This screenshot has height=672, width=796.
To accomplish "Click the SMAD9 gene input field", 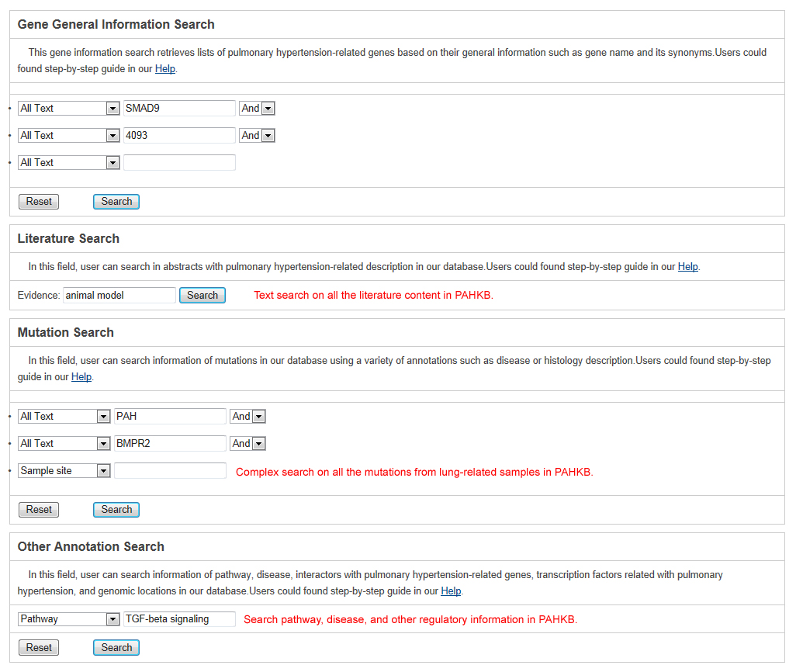I will point(179,109).
